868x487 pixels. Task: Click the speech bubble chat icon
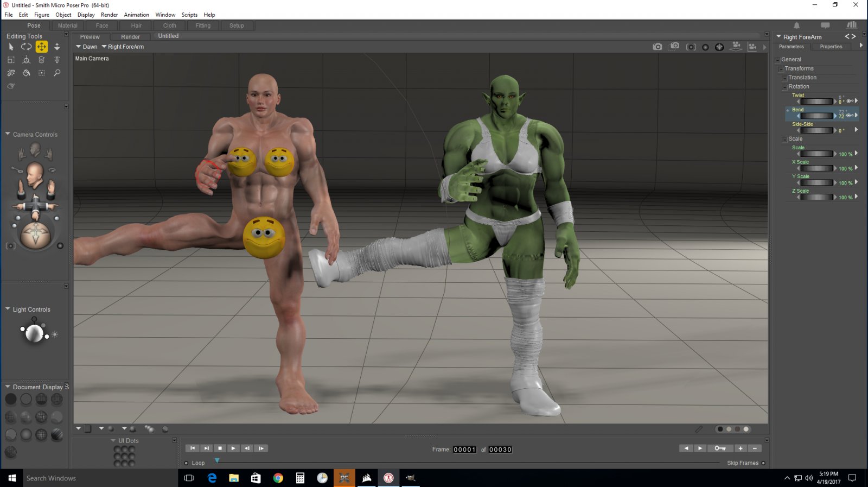coord(825,26)
